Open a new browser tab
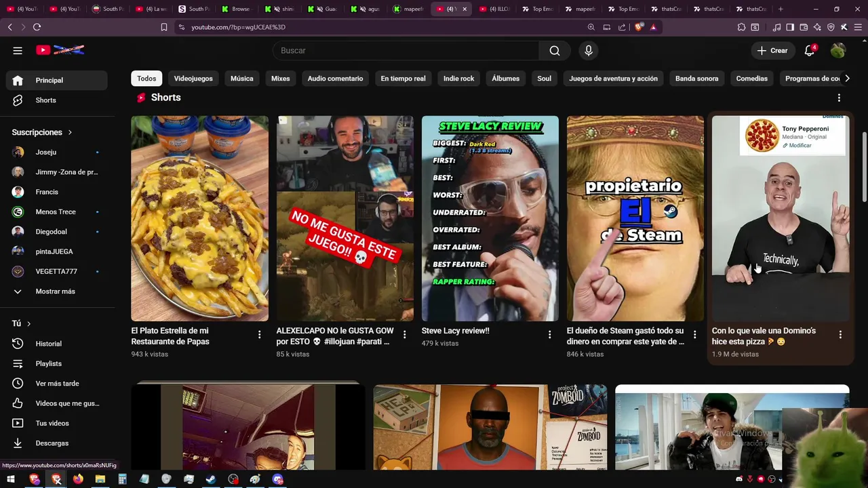Viewport: 868px width, 488px height. (781, 9)
